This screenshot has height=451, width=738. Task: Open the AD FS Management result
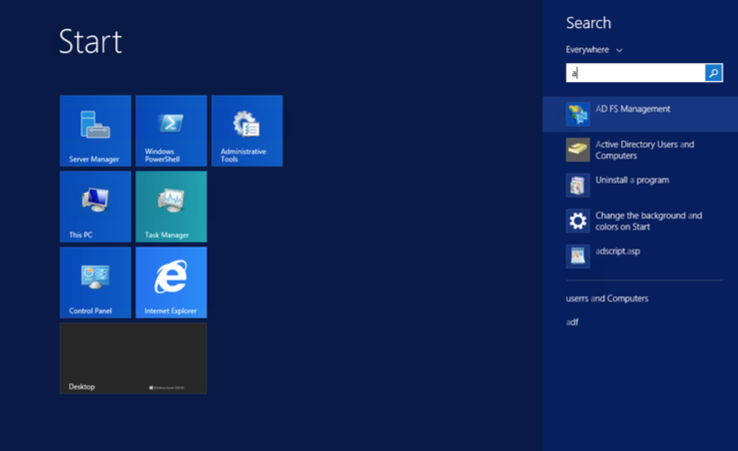[x=640, y=114]
